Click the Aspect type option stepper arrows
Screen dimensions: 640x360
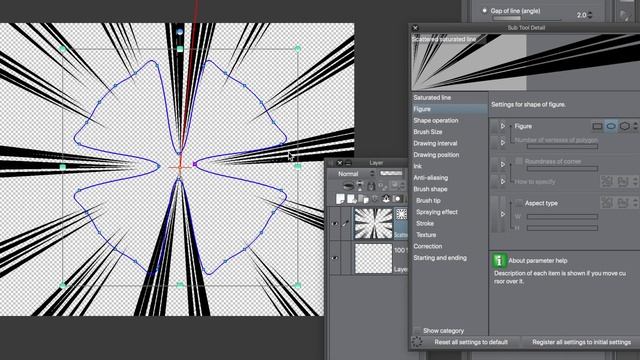point(636,202)
